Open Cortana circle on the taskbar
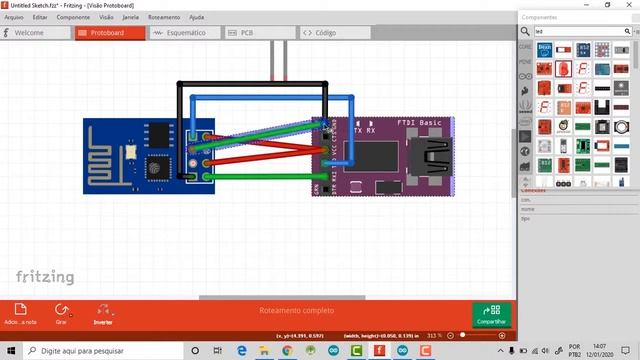Viewport: 640px width, 360px height. coord(195,351)
